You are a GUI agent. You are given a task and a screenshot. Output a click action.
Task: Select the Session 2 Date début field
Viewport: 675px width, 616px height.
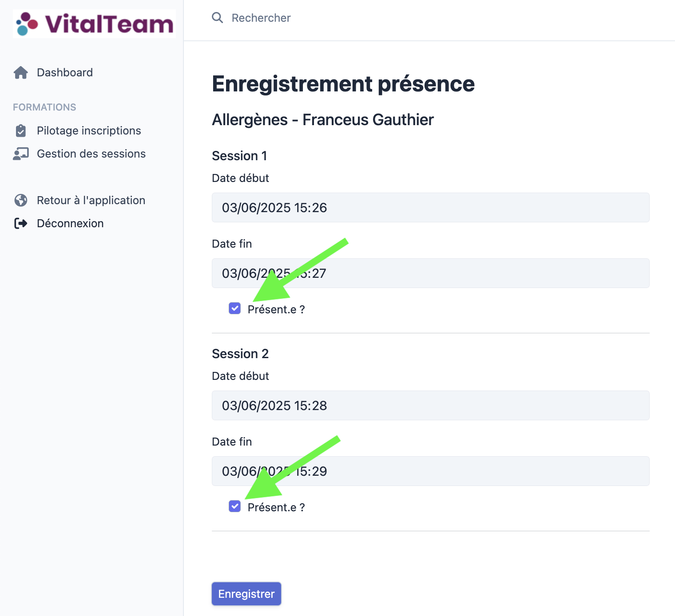(430, 406)
